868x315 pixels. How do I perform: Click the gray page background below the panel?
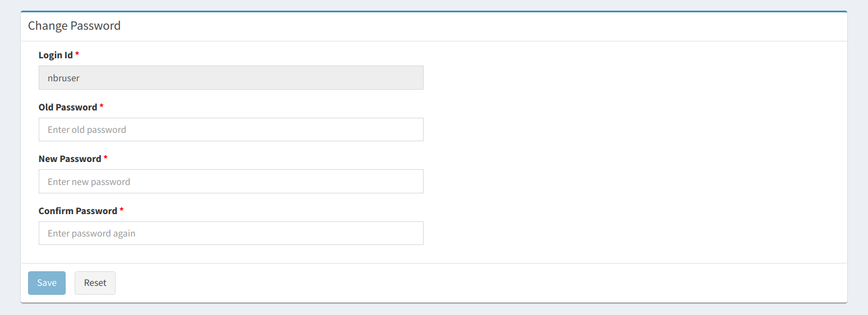pos(433,309)
